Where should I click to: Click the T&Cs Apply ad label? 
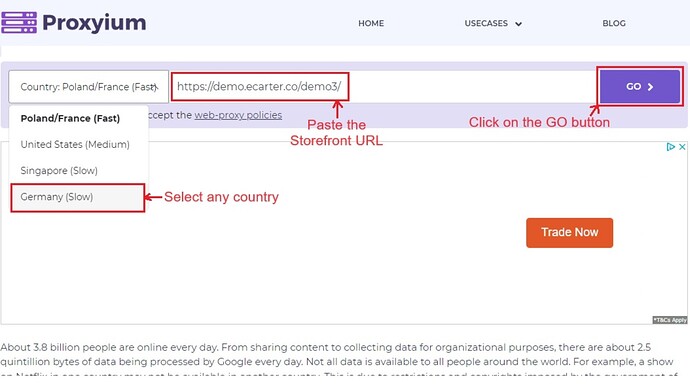click(669, 320)
